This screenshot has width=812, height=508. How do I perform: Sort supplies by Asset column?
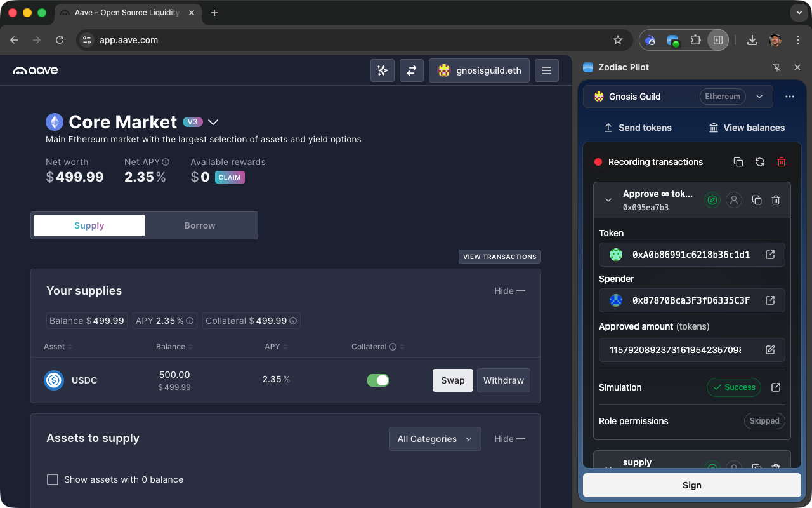[x=58, y=347]
